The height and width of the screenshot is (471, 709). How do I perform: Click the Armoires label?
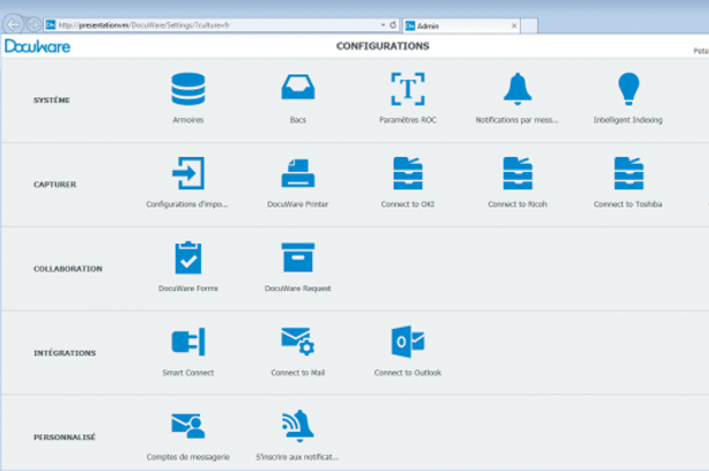pyautogui.click(x=188, y=120)
